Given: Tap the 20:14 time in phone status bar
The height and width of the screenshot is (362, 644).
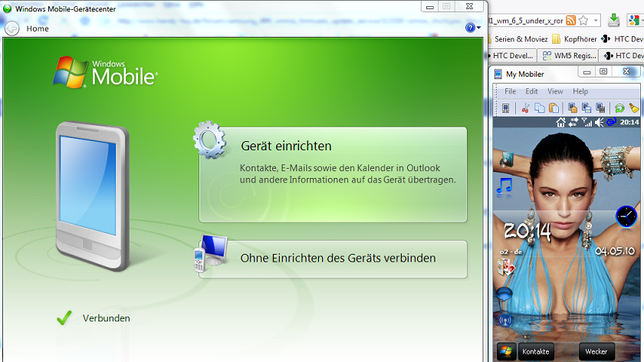Looking at the screenshot, I should pyautogui.click(x=629, y=122).
